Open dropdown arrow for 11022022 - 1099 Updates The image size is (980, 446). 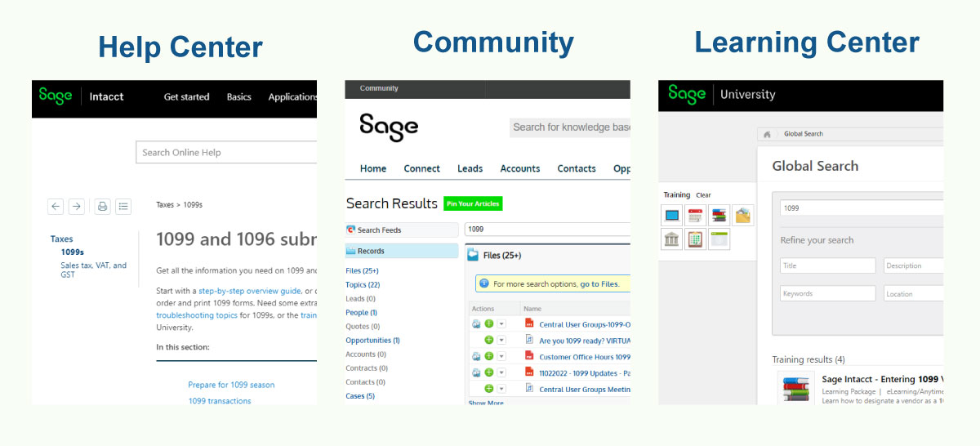click(501, 372)
